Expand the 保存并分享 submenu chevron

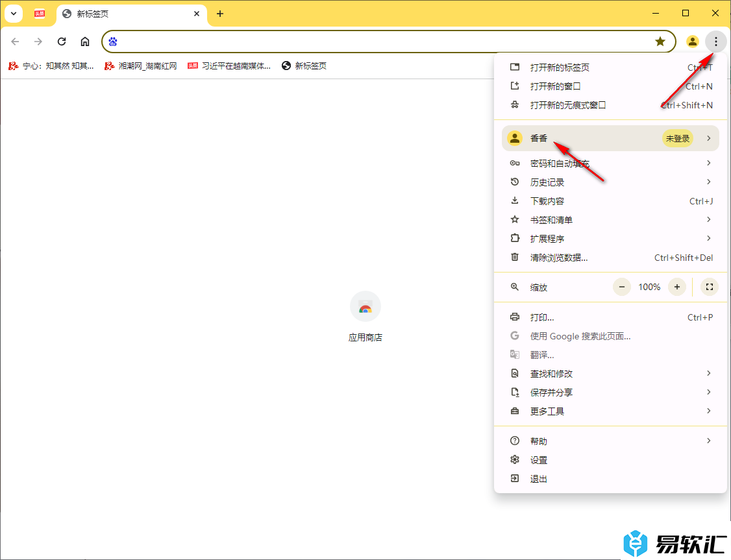(x=709, y=393)
